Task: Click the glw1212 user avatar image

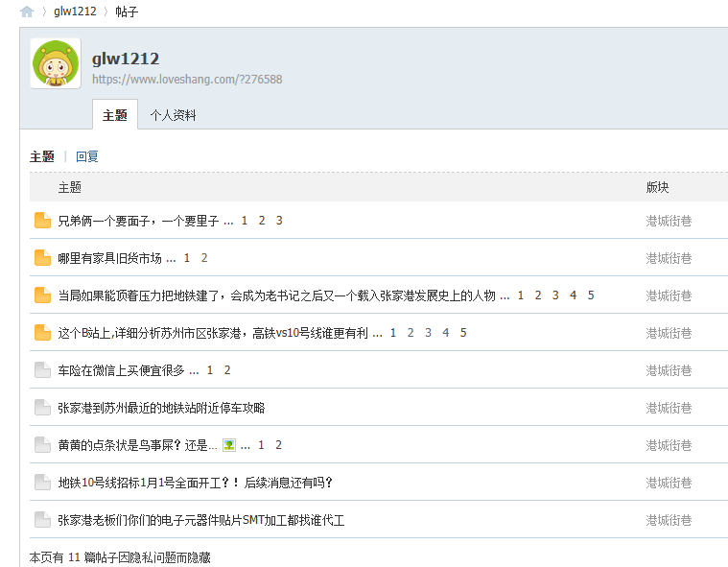Action: [x=55, y=64]
